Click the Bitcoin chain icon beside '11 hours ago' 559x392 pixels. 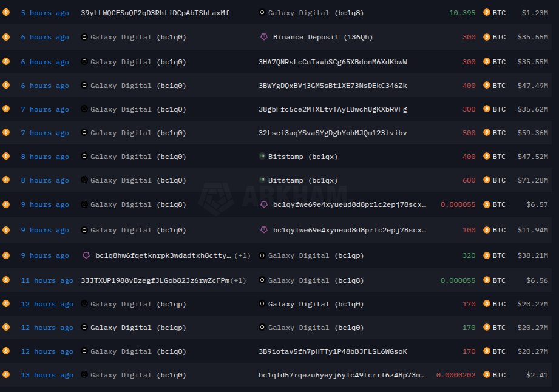(6, 280)
